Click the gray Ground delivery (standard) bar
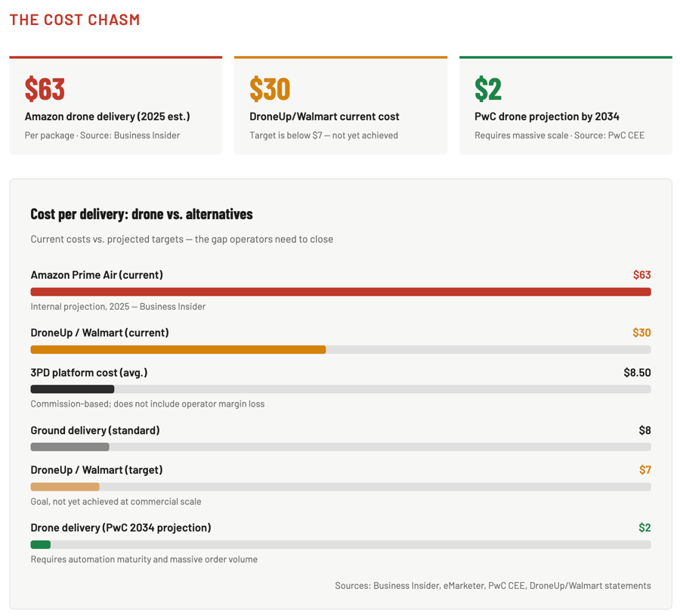The width and height of the screenshot is (680, 616). [x=70, y=447]
